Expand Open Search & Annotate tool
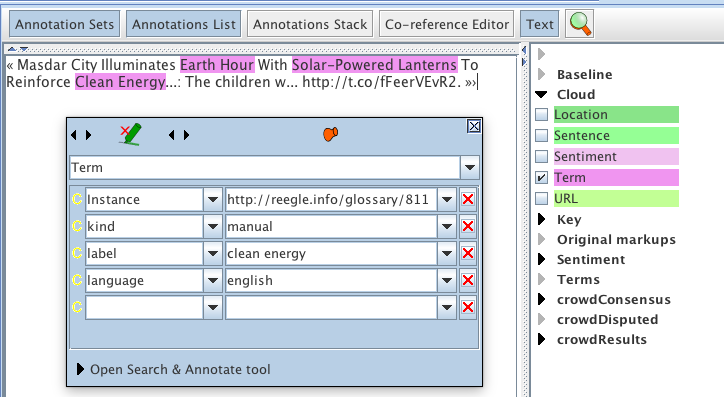 (80, 369)
